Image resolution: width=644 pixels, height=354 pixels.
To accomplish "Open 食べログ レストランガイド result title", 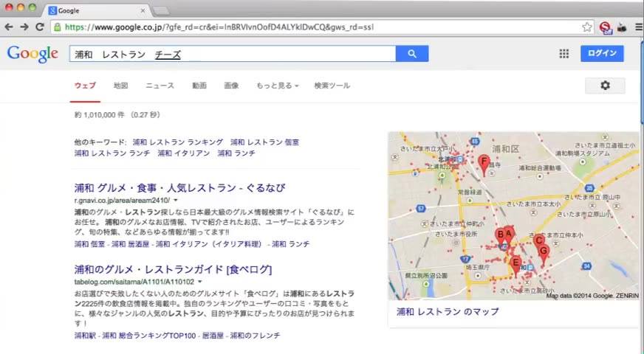I will coord(173,269).
